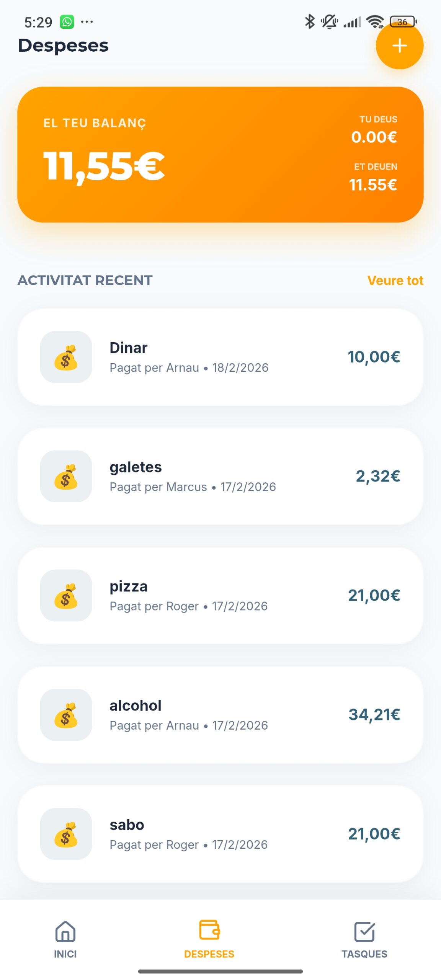The height and width of the screenshot is (980, 441).
Task: Switch to the Tasques tab
Action: click(364, 938)
